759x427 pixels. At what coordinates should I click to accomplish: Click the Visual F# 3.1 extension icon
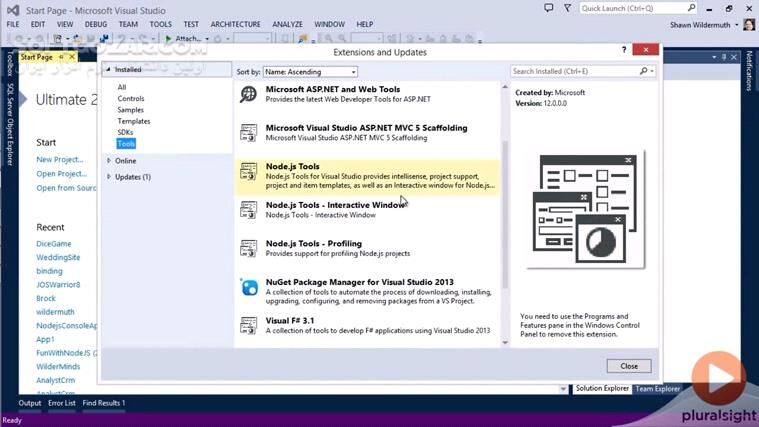pyautogui.click(x=249, y=326)
